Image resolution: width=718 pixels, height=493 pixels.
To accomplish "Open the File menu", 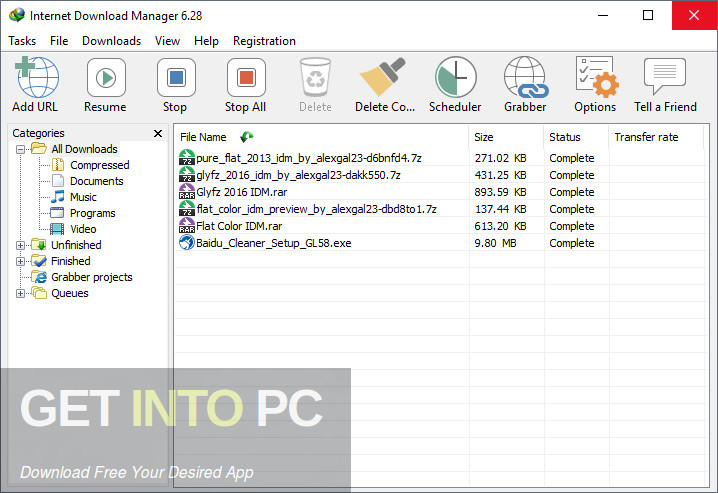I will (59, 41).
